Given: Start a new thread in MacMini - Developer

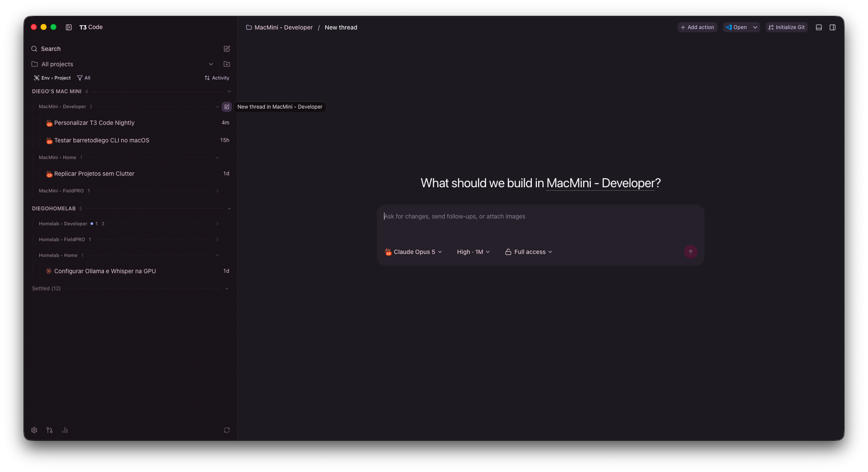Looking at the screenshot, I should 227,107.
